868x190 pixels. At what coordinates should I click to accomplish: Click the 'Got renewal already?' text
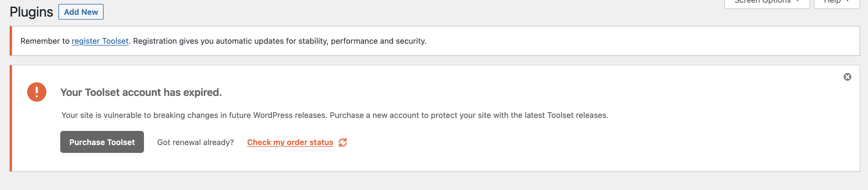[x=195, y=142]
